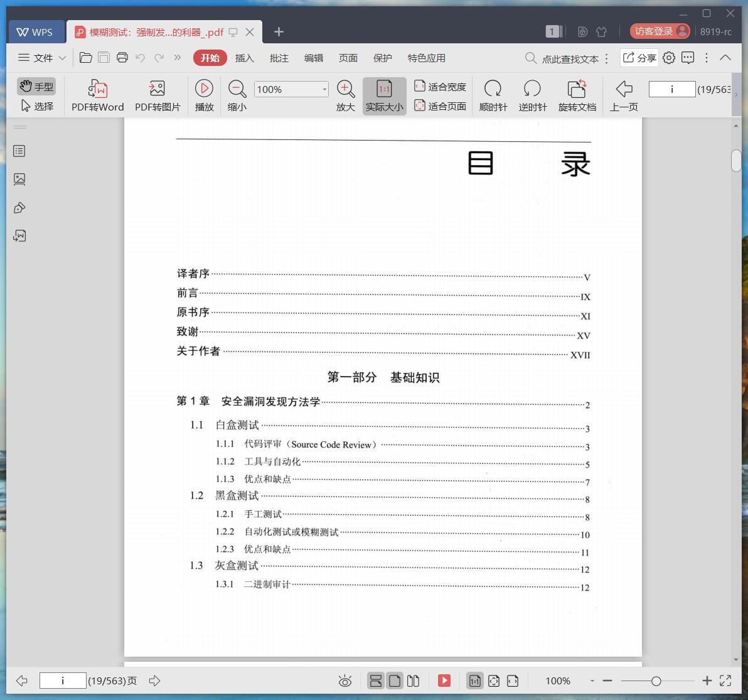748x700 pixels.
Task: Click the 分享 share button
Action: 639,58
